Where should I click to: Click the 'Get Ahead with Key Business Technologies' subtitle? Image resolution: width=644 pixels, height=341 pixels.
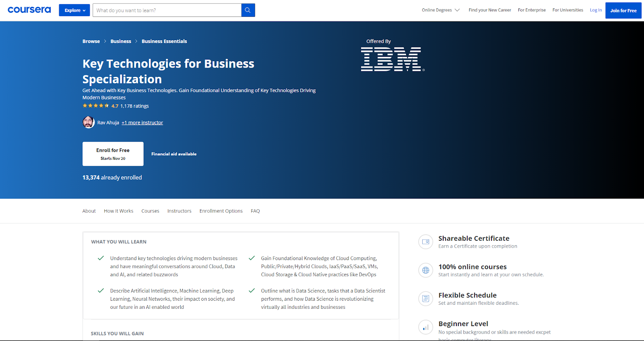(x=199, y=94)
